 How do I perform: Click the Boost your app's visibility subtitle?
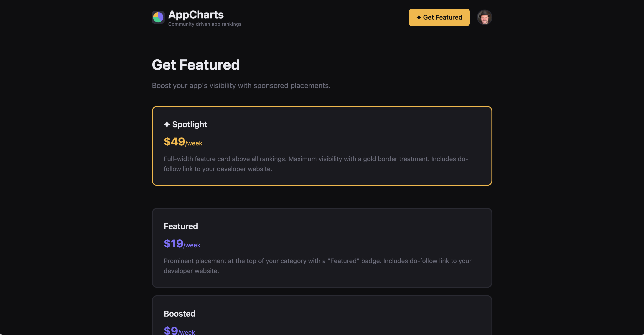[x=241, y=86]
